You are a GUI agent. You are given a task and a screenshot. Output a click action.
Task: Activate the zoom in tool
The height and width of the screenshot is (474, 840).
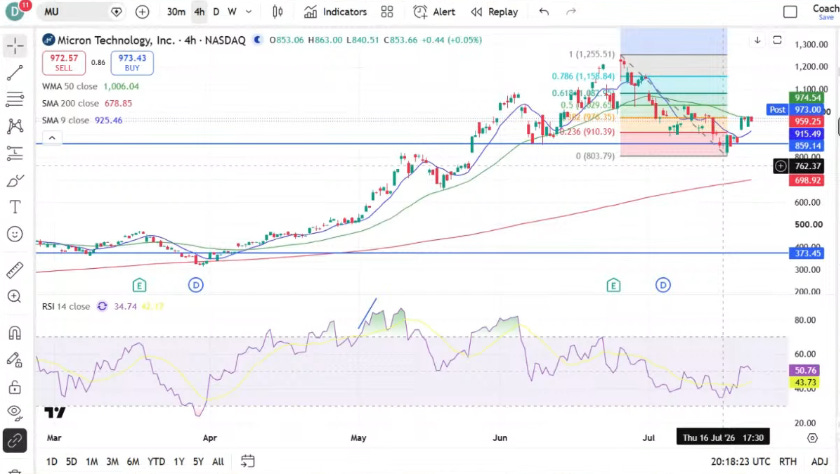click(x=15, y=296)
